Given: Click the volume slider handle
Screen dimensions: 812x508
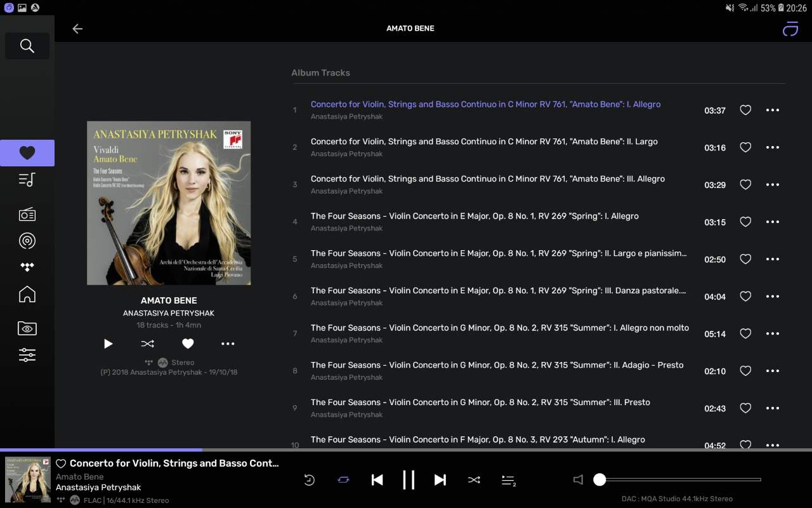Looking at the screenshot, I should (x=599, y=480).
